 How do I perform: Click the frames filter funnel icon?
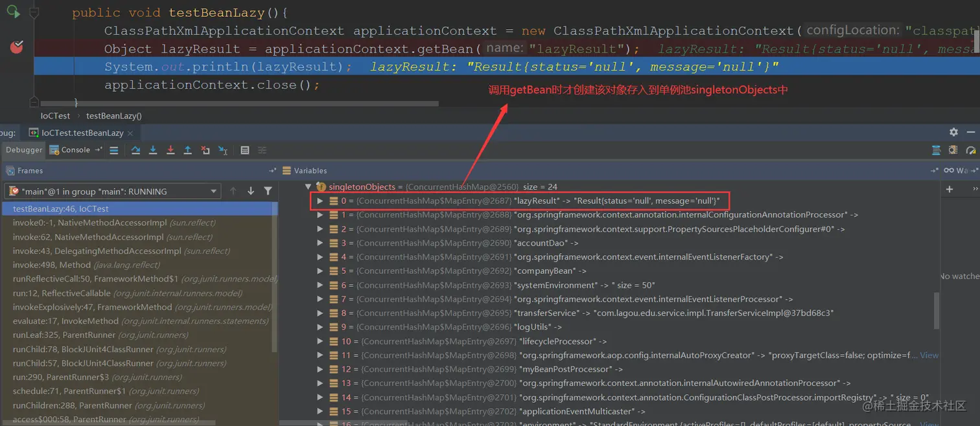coord(268,191)
